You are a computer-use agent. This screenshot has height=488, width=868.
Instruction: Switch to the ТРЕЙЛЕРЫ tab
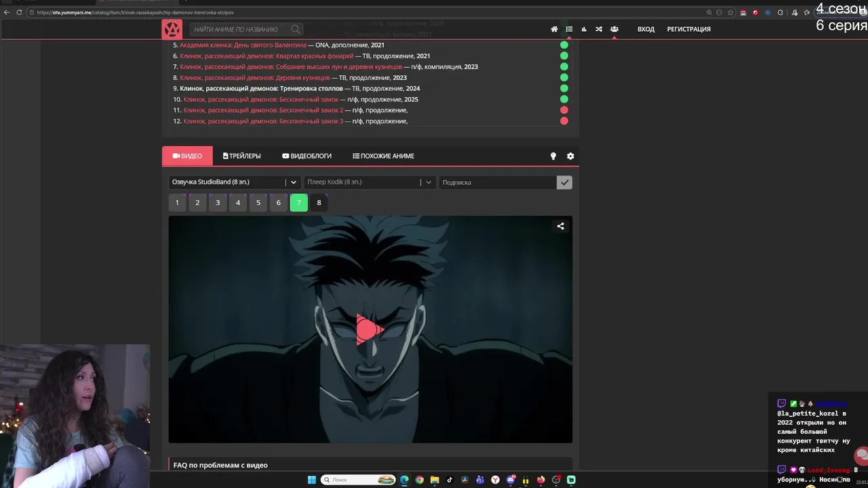click(242, 156)
